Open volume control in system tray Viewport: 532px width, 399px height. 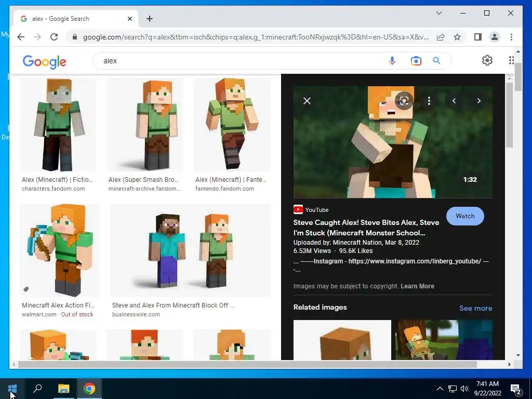click(x=464, y=389)
